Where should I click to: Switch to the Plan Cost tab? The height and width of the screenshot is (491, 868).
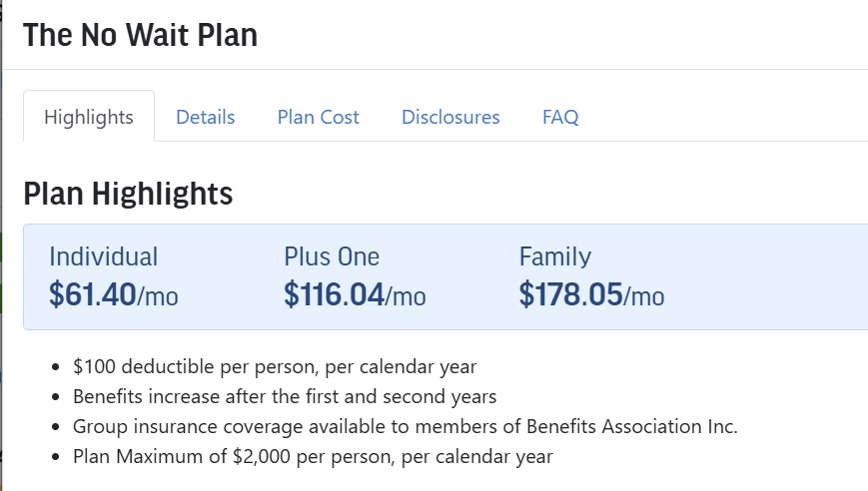pyautogui.click(x=319, y=117)
